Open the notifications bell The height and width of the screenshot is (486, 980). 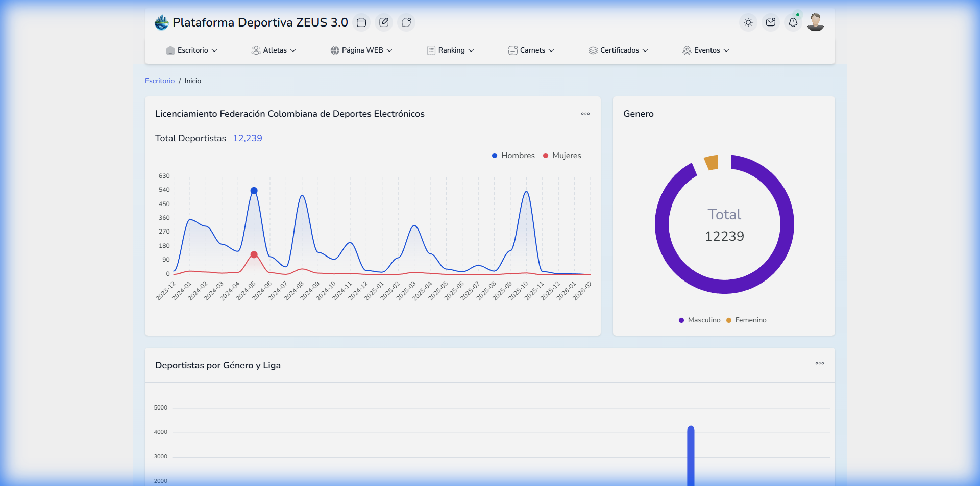[793, 22]
